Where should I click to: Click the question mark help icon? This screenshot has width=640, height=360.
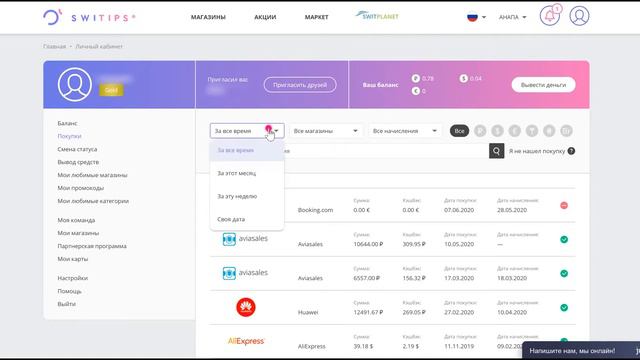(x=571, y=151)
